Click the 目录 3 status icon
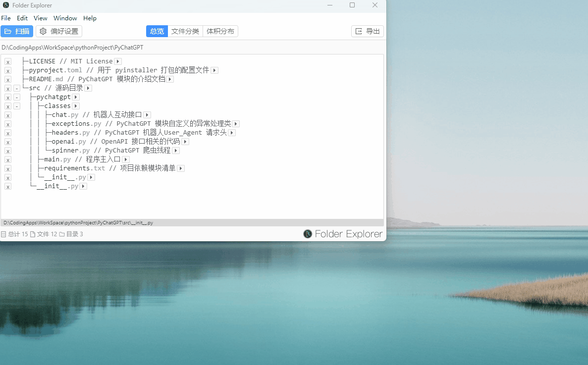 62,234
